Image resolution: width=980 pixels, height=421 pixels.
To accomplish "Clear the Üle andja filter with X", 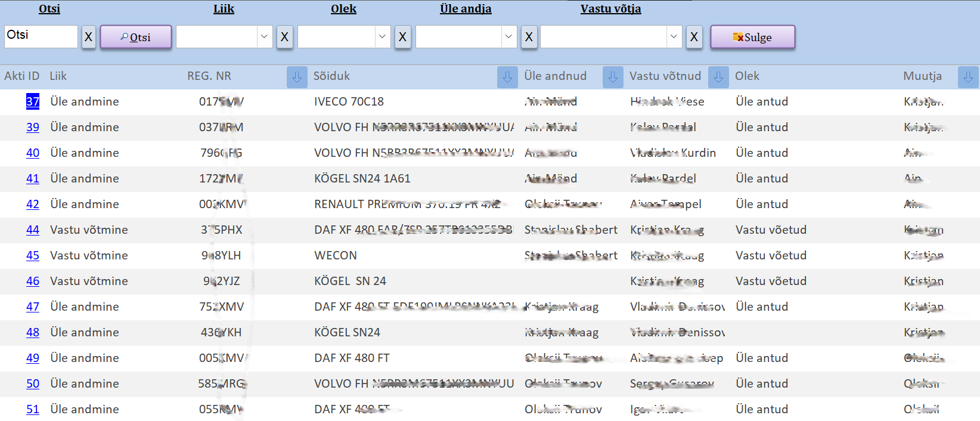I will coord(529,37).
